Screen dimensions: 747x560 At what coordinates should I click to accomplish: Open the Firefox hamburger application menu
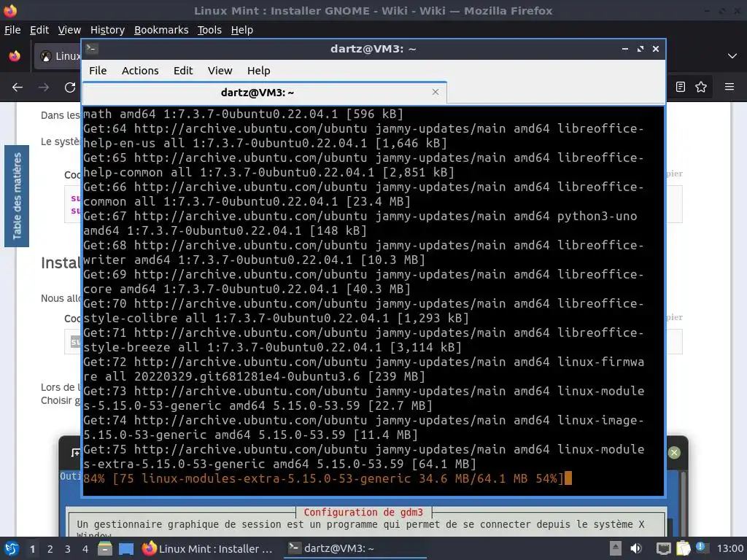pos(729,87)
